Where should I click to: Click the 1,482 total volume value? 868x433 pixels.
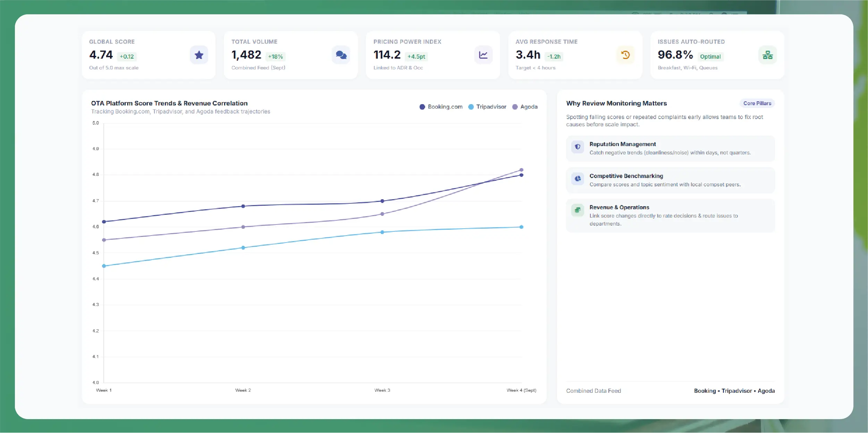tap(246, 55)
